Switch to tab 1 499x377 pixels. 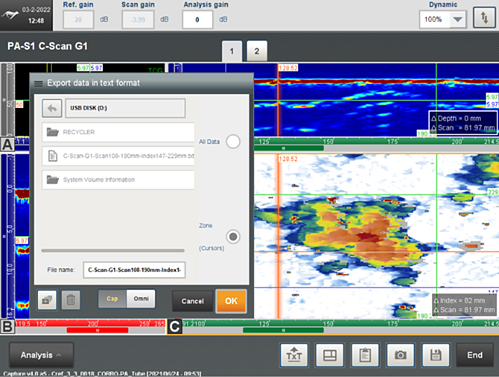(x=232, y=51)
